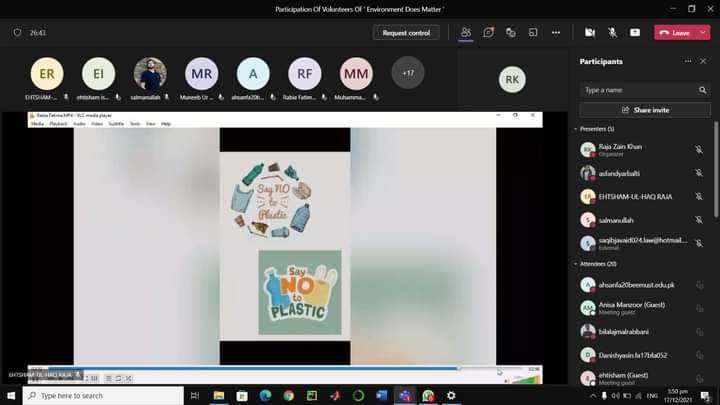Toggle mute icon beside Raja Zain Khan

(x=699, y=149)
